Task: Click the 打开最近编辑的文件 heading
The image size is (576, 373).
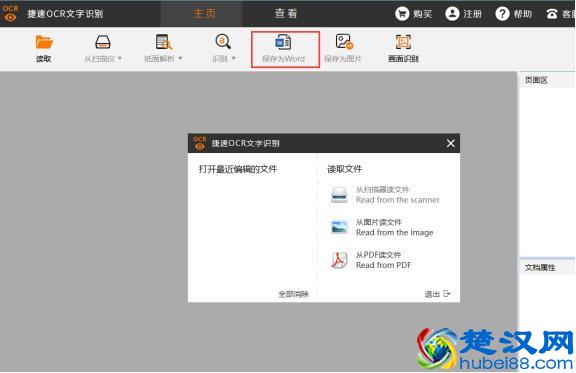Action: click(x=238, y=169)
